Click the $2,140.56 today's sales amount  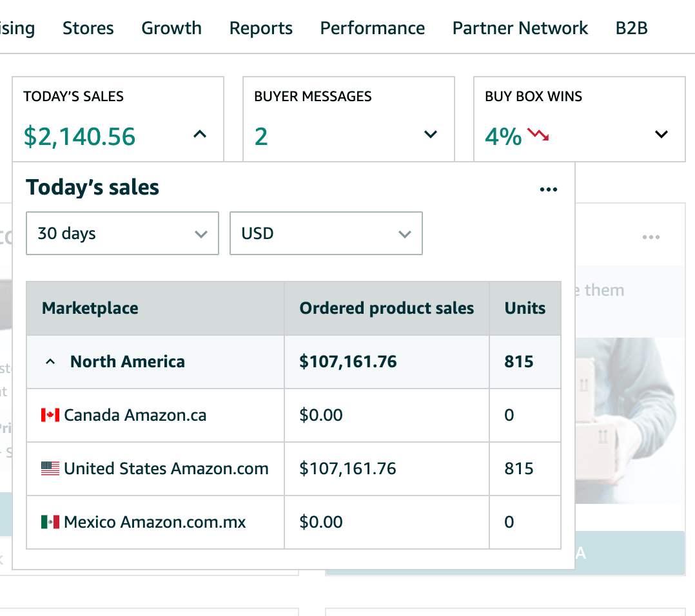(80, 137)
